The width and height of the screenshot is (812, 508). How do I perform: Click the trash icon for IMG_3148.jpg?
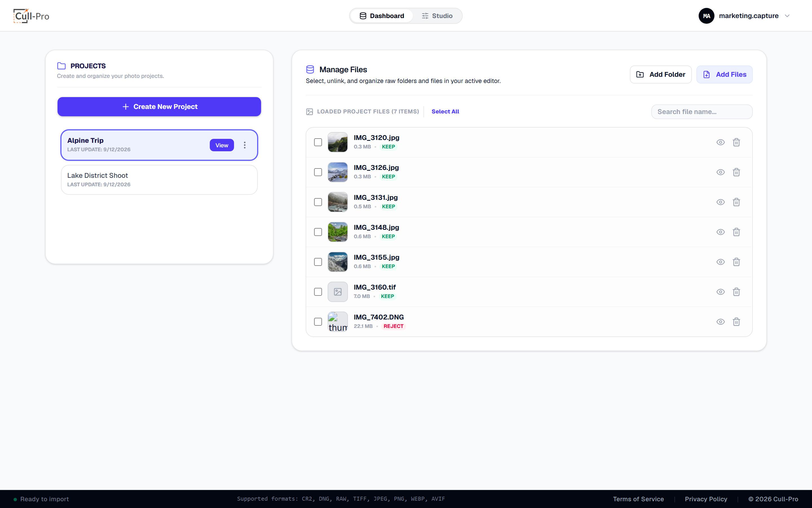pos(736,232)
